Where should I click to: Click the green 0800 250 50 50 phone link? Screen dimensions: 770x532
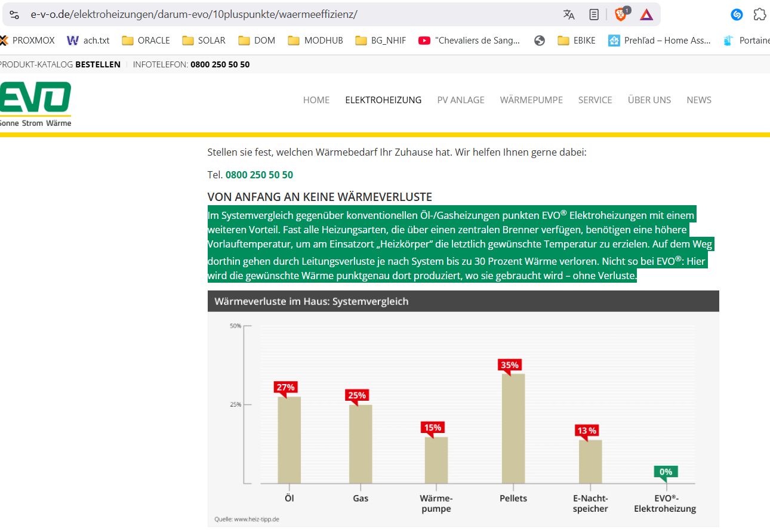pos(259,175)
